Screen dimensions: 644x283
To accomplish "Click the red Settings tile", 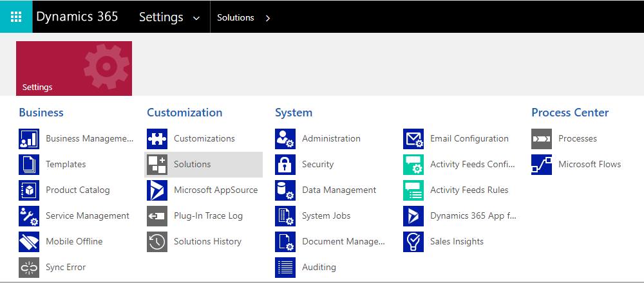I will point(74,68).
